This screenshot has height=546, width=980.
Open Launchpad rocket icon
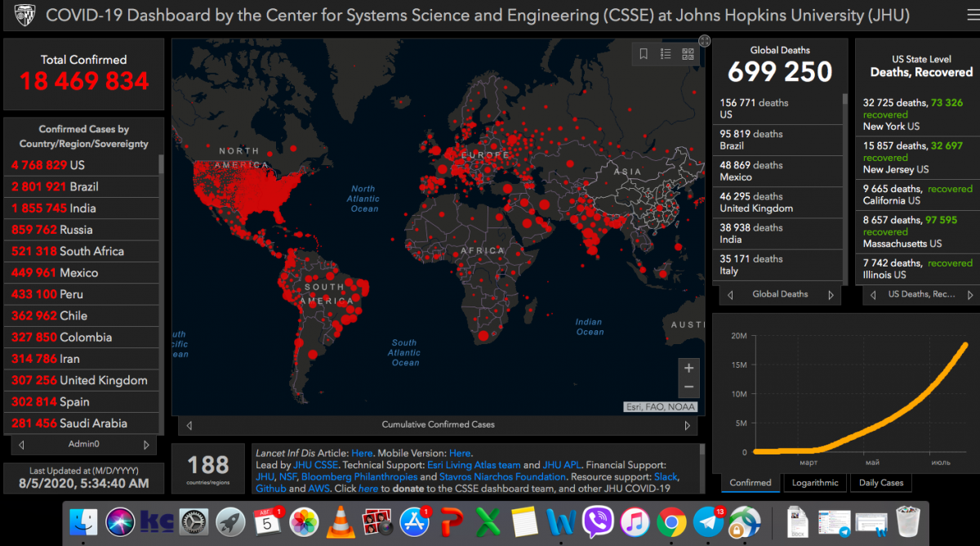click(x=230, y=521)
